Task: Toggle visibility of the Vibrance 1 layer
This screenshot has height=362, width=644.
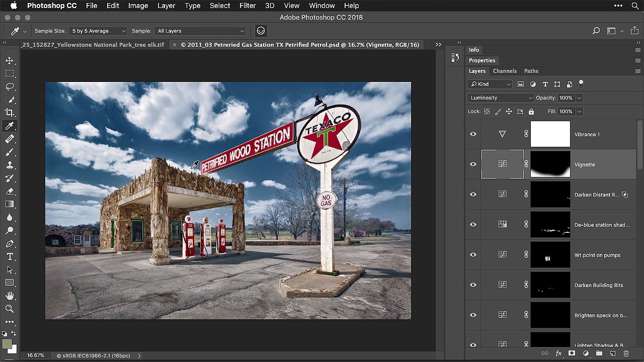Action: click(473, 134)
